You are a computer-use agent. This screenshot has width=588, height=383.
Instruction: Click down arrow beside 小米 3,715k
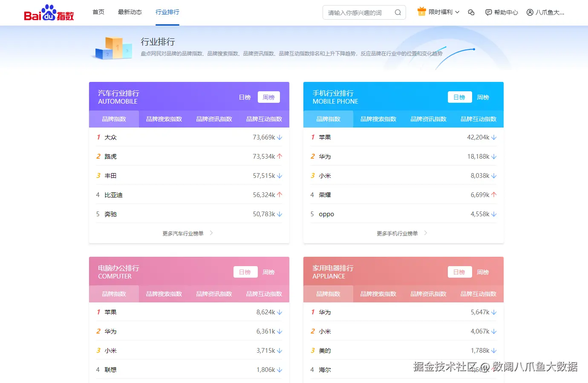tap(280, 351)
